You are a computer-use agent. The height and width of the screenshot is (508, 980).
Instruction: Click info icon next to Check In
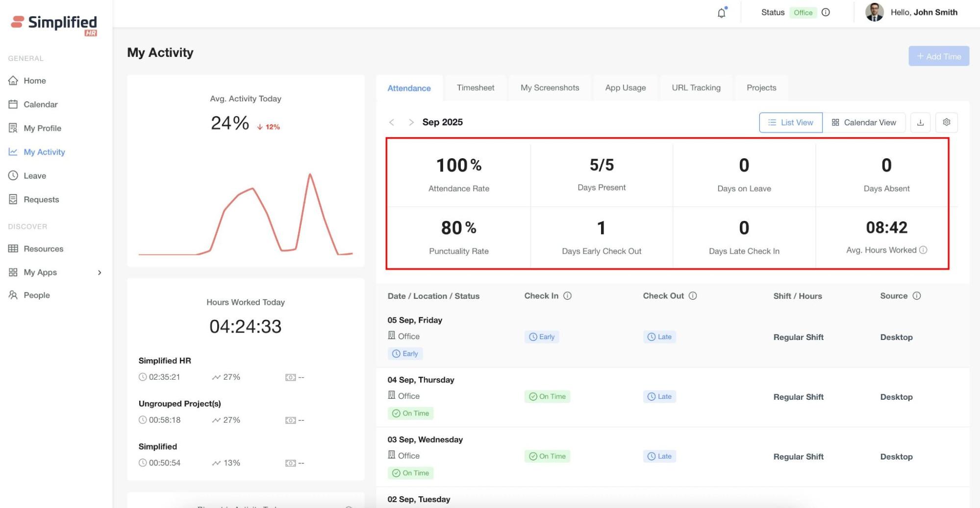567,296
